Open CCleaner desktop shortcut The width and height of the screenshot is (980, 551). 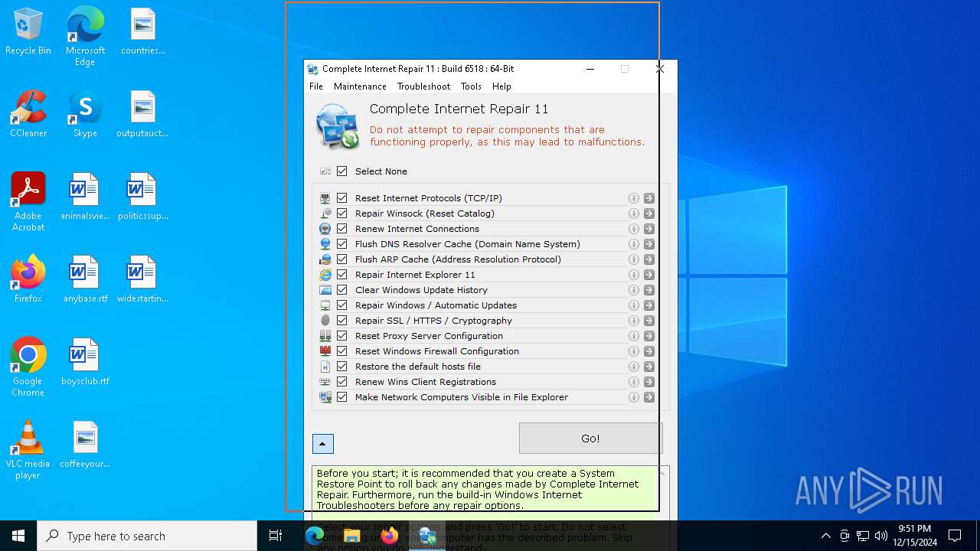[x=28, y=114]
